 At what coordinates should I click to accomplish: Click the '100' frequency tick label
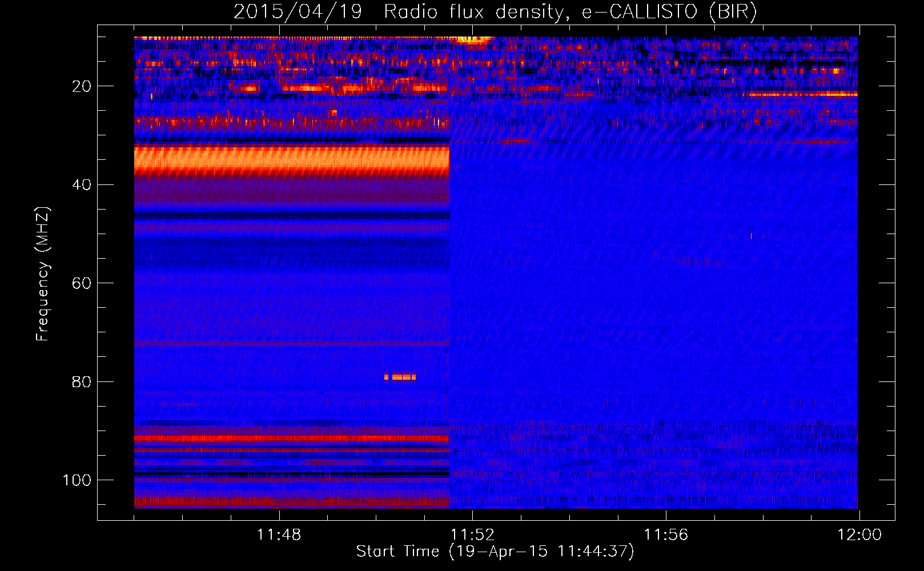(x=77, y=480)
